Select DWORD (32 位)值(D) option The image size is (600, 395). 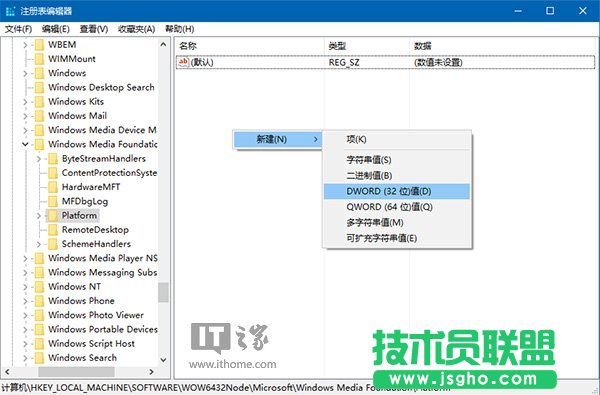[397, 191]
